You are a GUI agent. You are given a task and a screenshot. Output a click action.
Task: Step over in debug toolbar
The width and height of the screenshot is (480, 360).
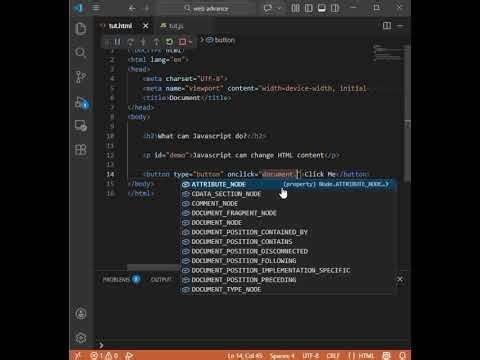point(130,42)
